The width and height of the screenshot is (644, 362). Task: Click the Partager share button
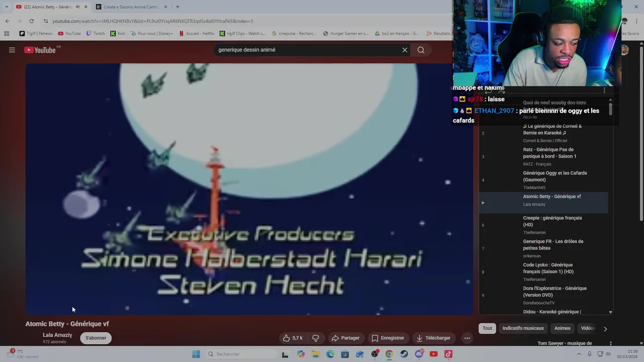[345, 338]
